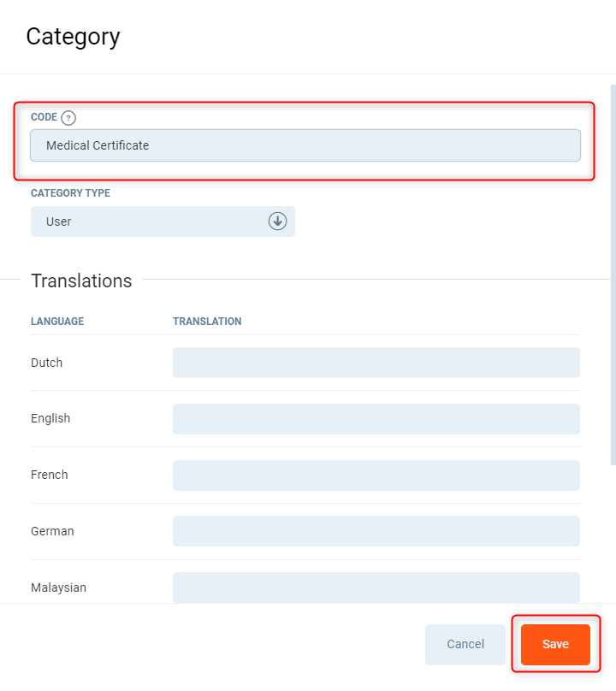Select the Malaysian translation input box
The height and width of the screenshot is (691, 616).
pos(376,588)
